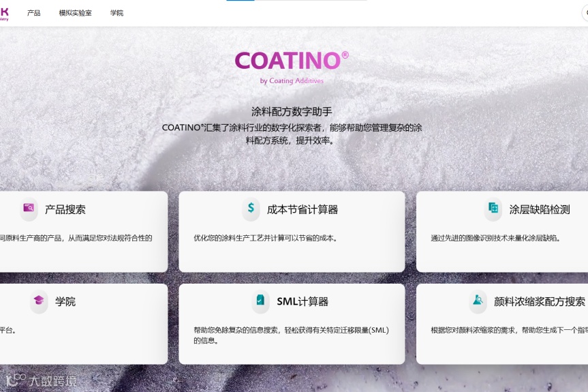Image resolution: width=588 pixels, height=392 pixels.
Task: Click the SML description starting with 帮助您免除复杂的信息搜索
Action: coord(292,335)
